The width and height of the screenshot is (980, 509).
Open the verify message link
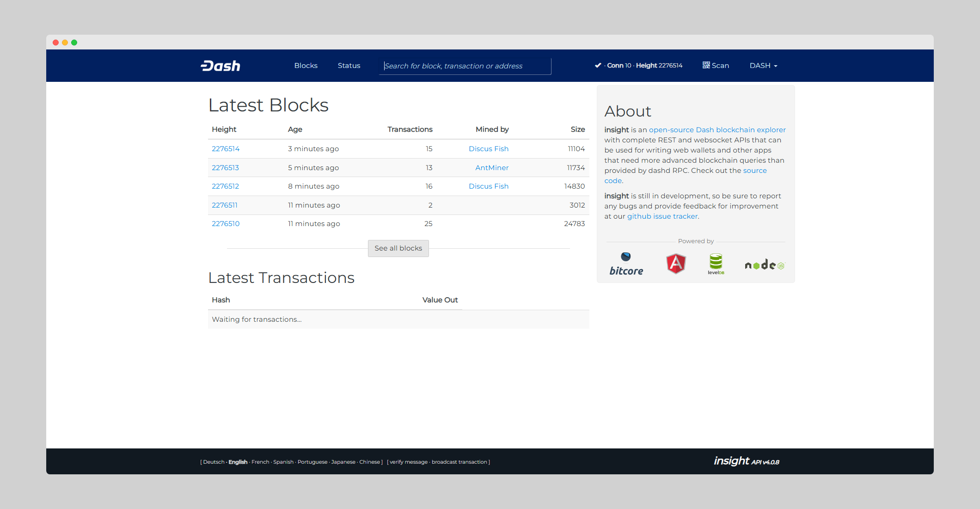click(408, 462)
